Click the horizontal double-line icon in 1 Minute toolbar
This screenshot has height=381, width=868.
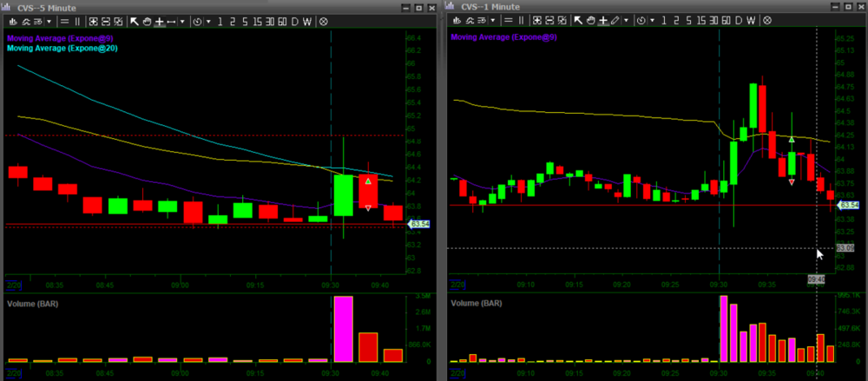[510, 20]
